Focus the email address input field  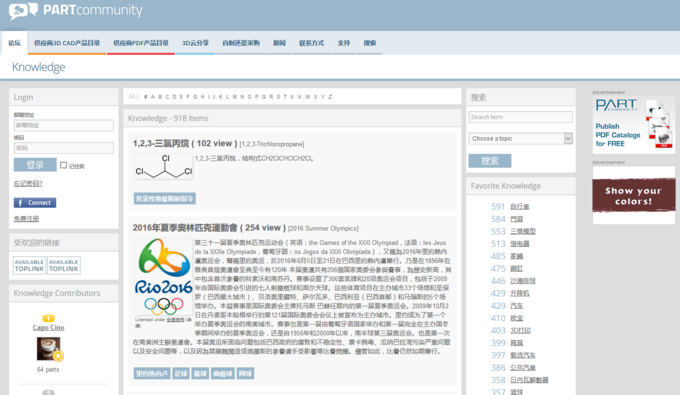coord(64,125)
